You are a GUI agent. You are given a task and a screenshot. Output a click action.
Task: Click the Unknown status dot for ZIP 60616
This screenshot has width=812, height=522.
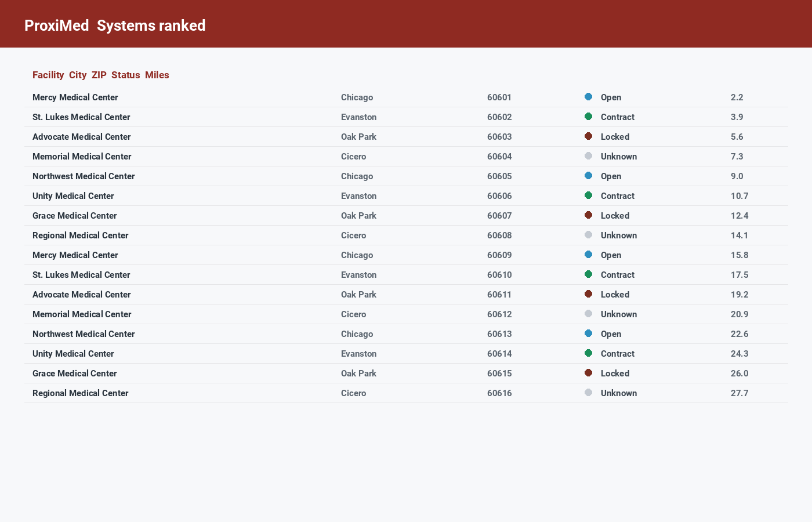tap(588, 393)
